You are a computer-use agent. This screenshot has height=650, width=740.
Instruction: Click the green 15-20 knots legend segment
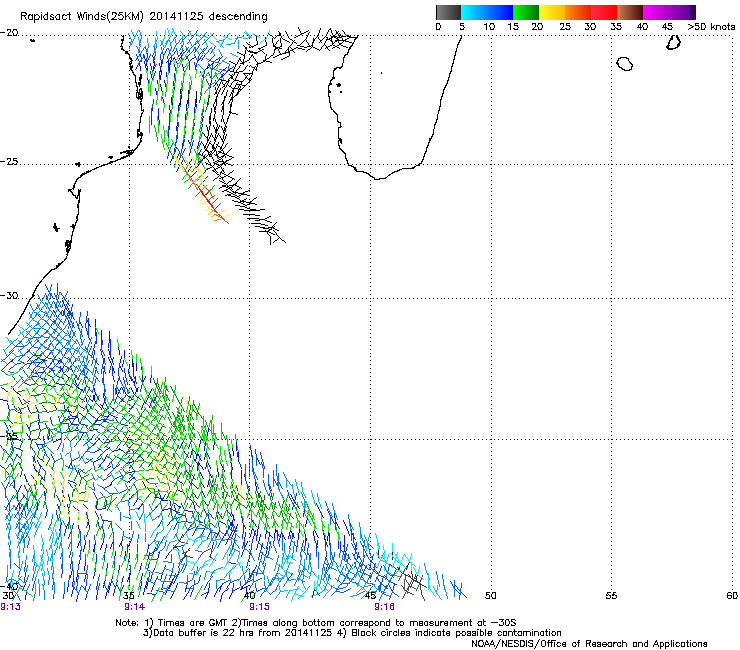526,12
